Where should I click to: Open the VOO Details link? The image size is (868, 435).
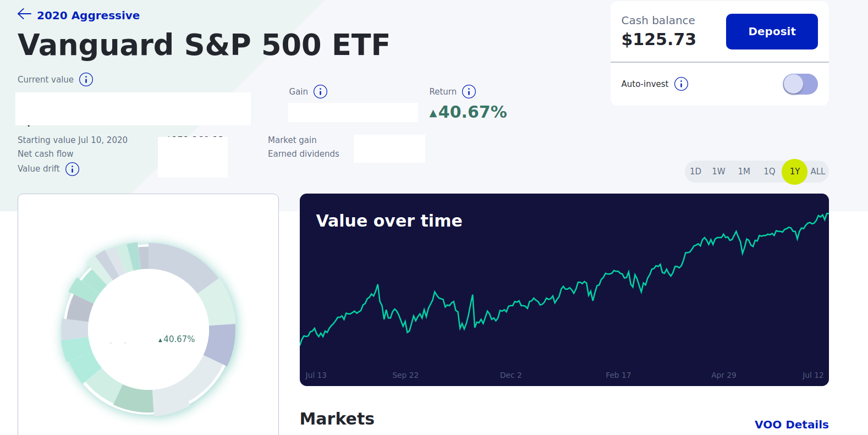pos(791,425)
